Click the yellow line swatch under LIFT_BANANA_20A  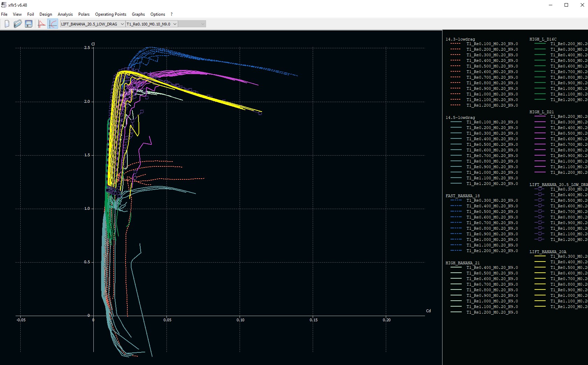[x=540, y=256]
